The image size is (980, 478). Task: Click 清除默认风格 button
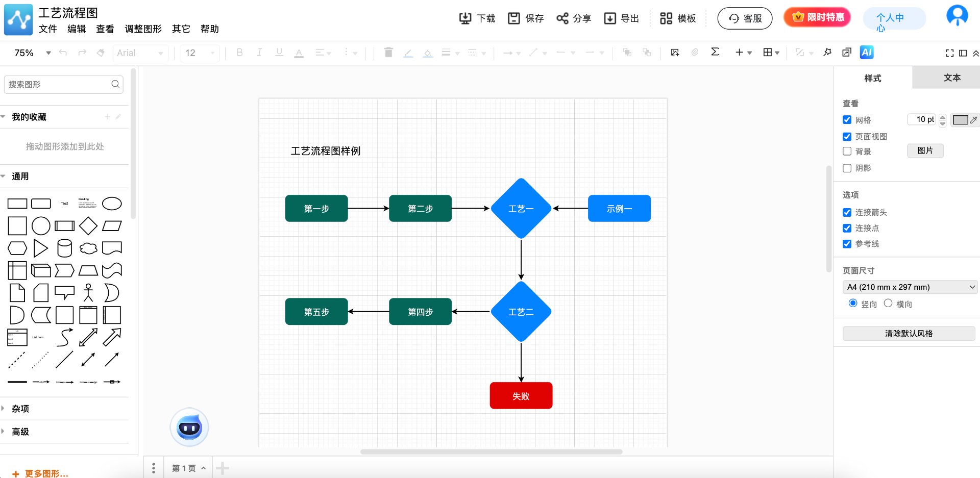point(909,334)
